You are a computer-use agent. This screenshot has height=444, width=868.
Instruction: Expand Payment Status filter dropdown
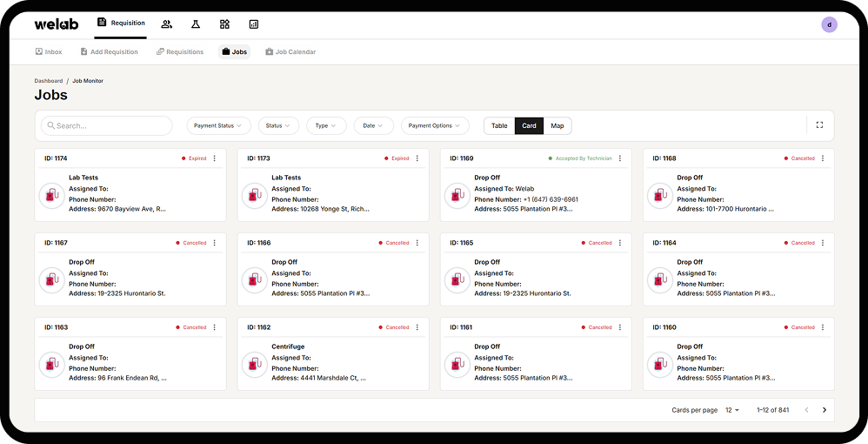pos(218,126)
